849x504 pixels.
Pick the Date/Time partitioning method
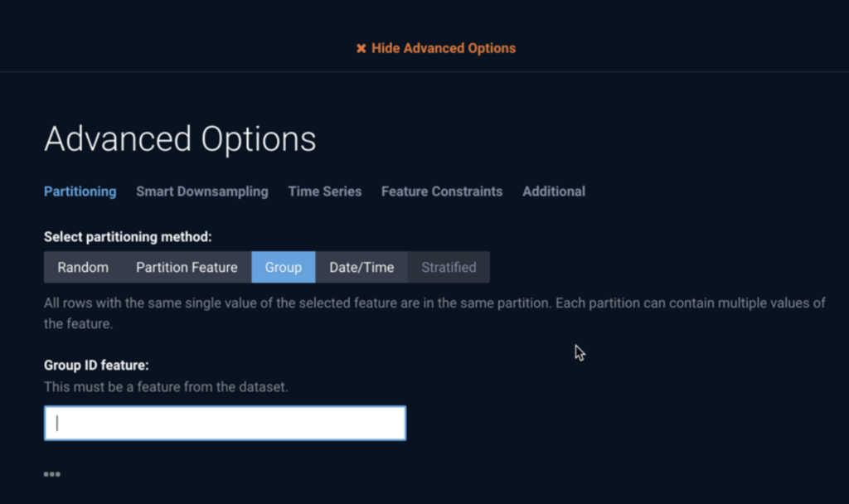point(361,267)
